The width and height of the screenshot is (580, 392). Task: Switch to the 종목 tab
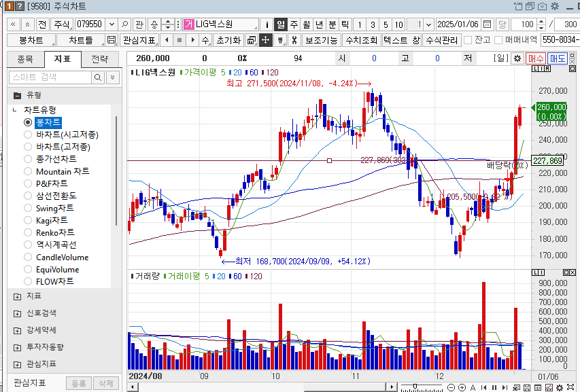click(x=24, y=58)
